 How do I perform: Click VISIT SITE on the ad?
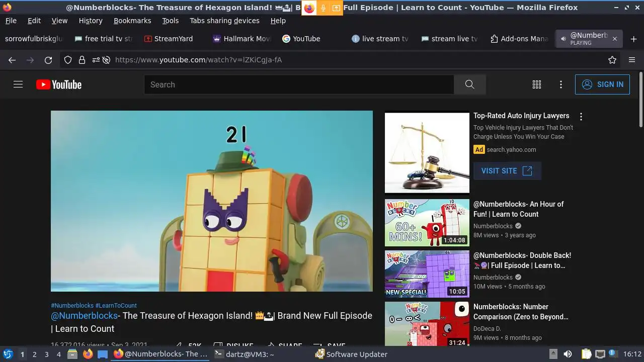pos(507,171)
